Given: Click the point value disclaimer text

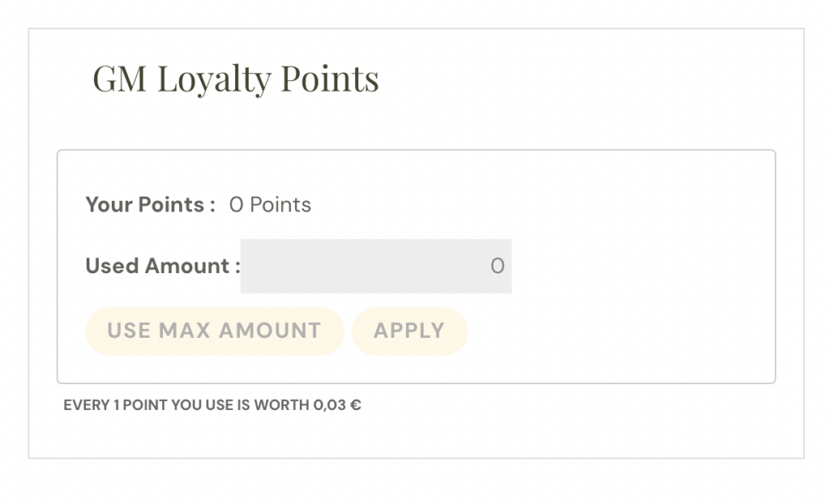Looking at the screenshot, I should click(x=213, y=404).
